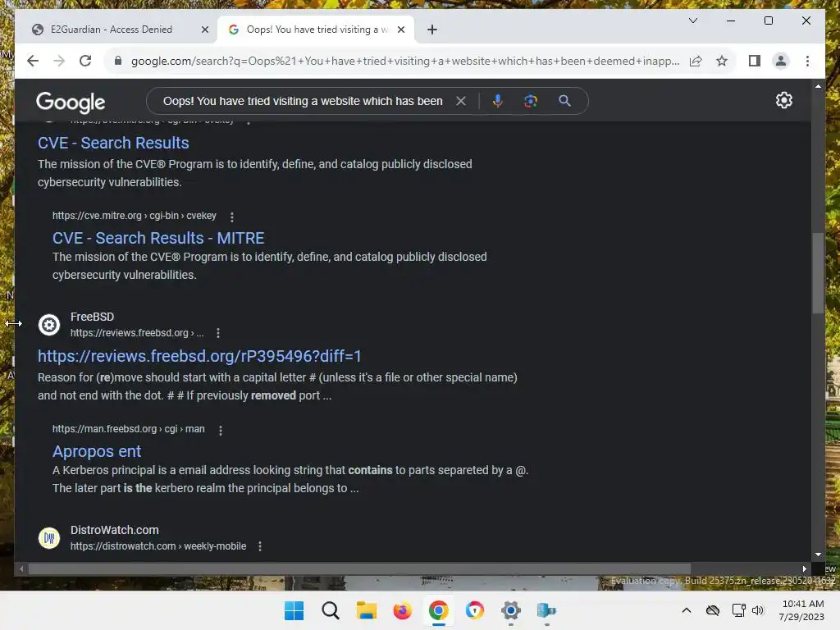Open more options for reviews.freebsd.org result
This screenshot has height=630, width=840.
tap(218, 333)
